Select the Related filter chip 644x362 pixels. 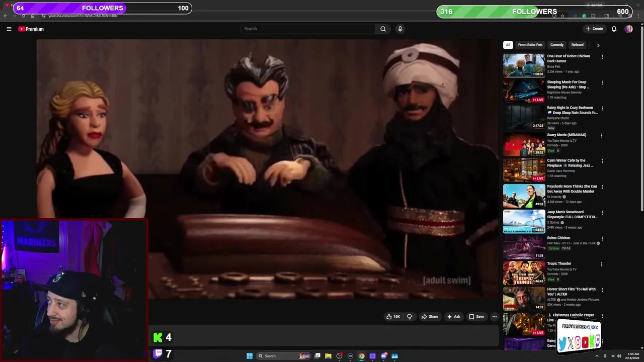point(577,45)
